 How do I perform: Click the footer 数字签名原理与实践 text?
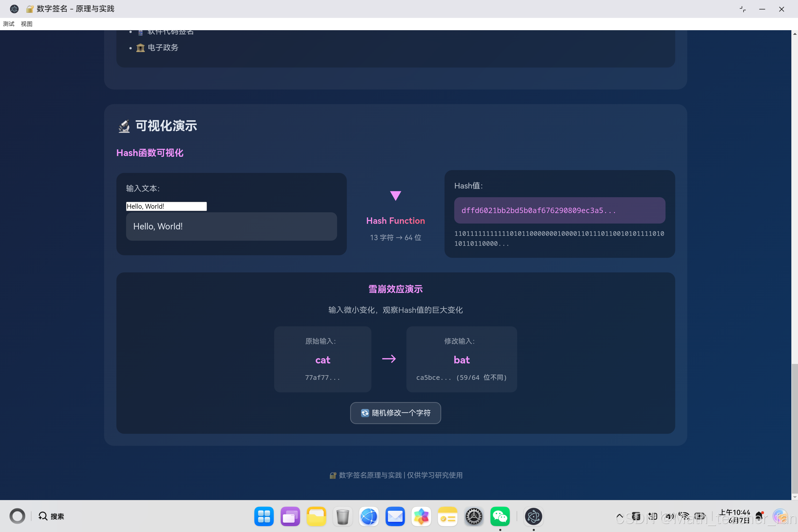(370, 475)
